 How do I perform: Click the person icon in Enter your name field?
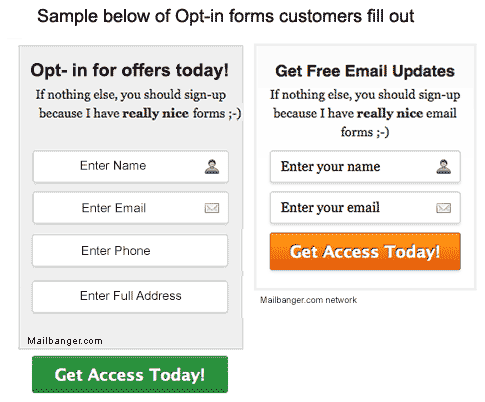444,167
